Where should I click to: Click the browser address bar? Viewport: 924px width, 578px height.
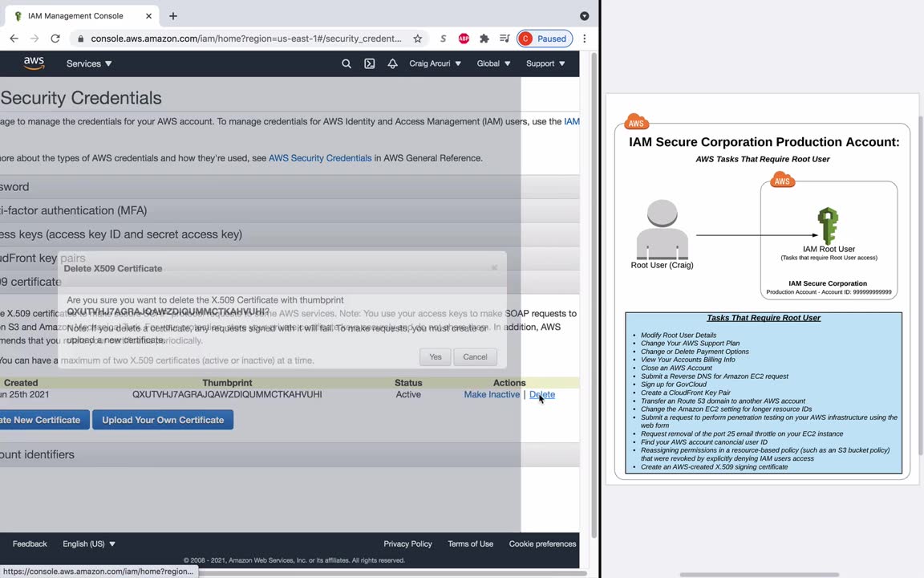tap(245, 39)
